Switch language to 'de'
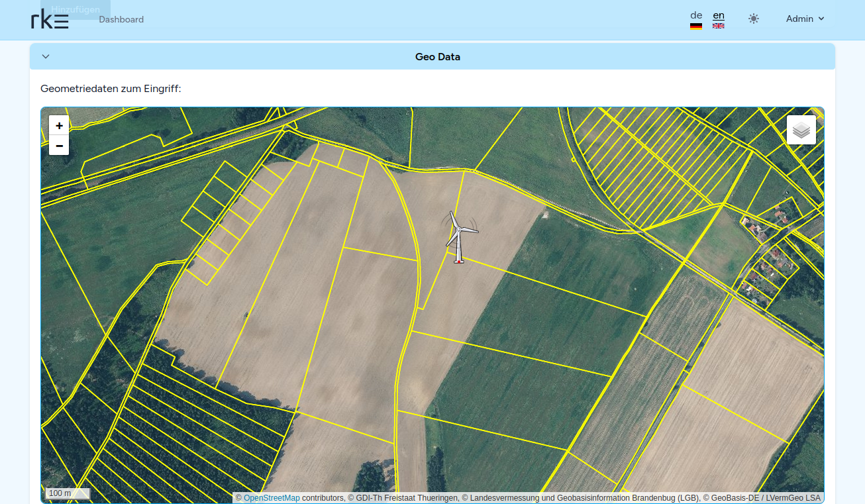Viewport: 865px width, 504px height. point(695,15)
